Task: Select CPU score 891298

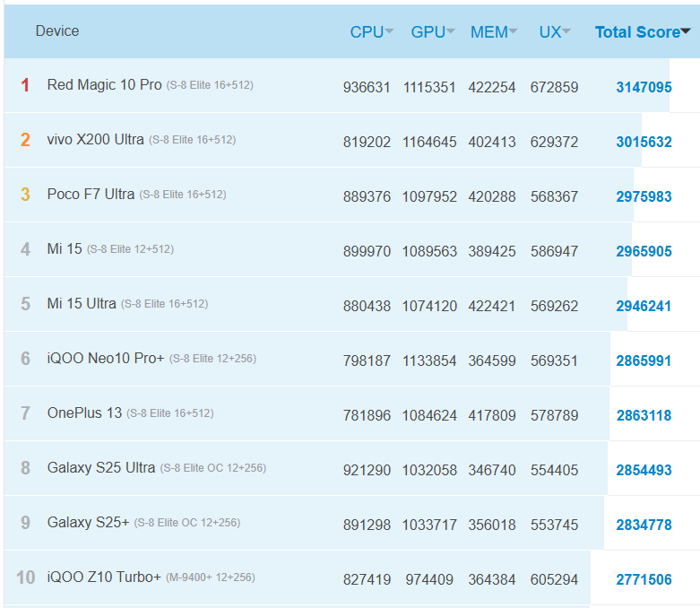Action: (367, 525)
